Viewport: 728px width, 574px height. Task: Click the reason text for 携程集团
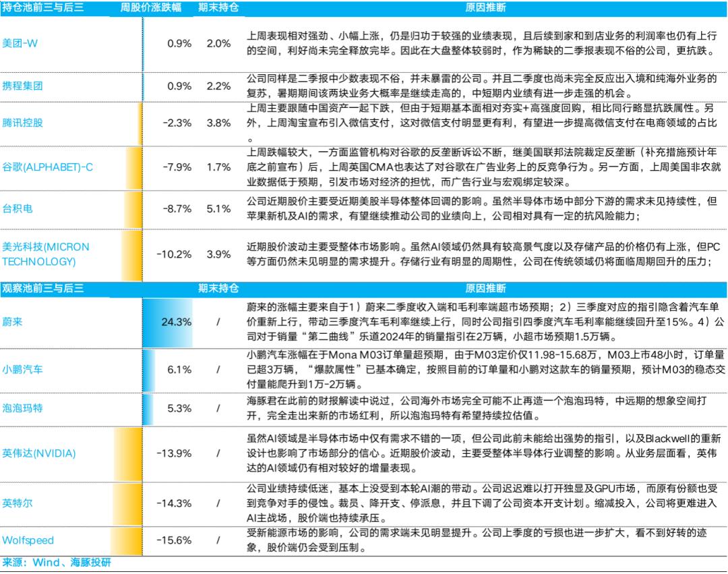[482, 86]
